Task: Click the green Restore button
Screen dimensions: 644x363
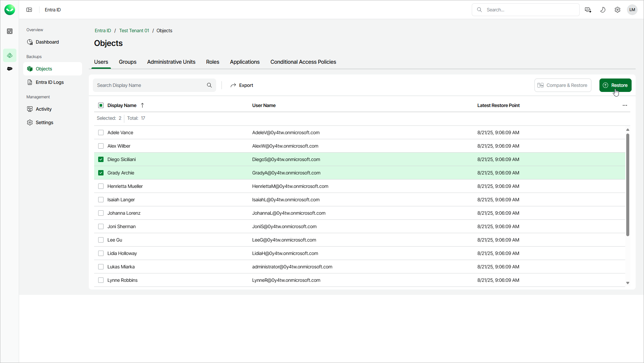Action: [615, 85]
